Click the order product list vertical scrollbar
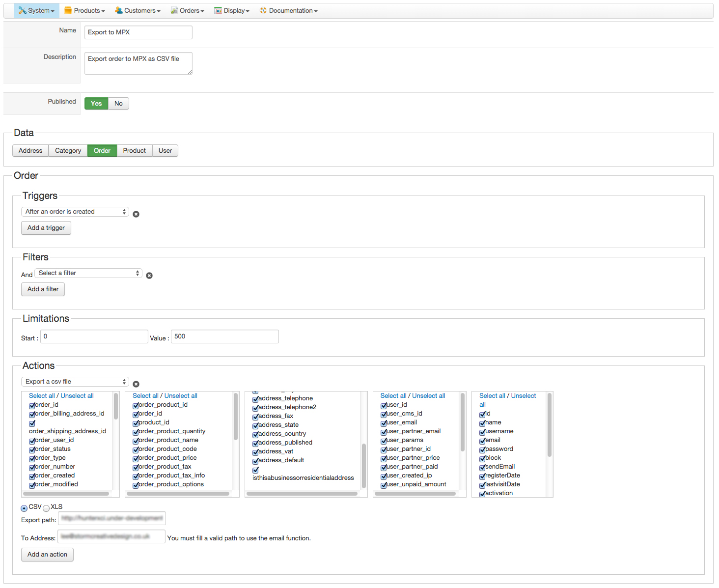The image size is (719, 588). (x=236, y=417)
